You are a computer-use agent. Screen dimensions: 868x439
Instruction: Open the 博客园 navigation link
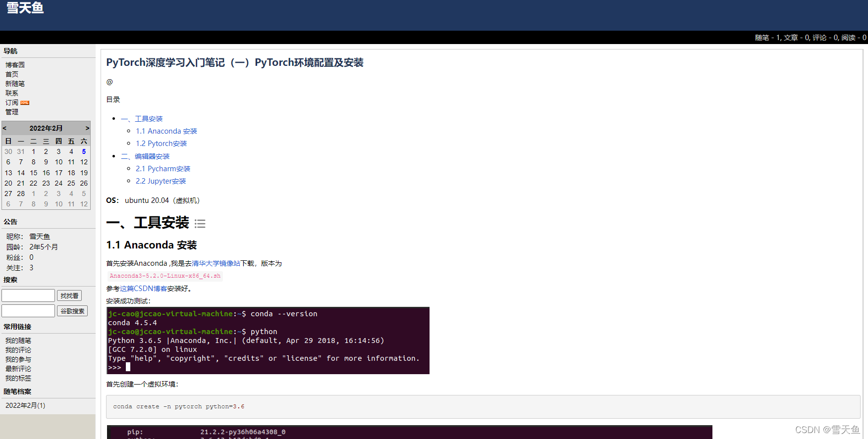click(x=15, y=65)
